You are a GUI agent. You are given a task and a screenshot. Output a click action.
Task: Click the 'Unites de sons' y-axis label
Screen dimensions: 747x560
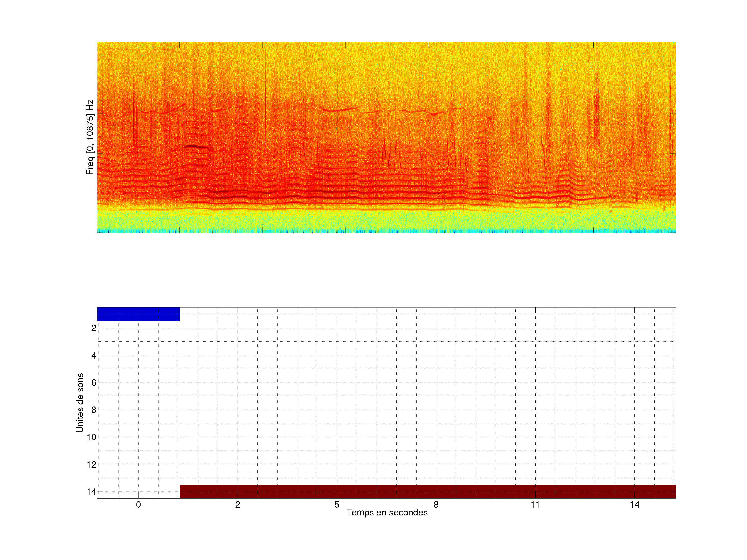pos(80,403)
